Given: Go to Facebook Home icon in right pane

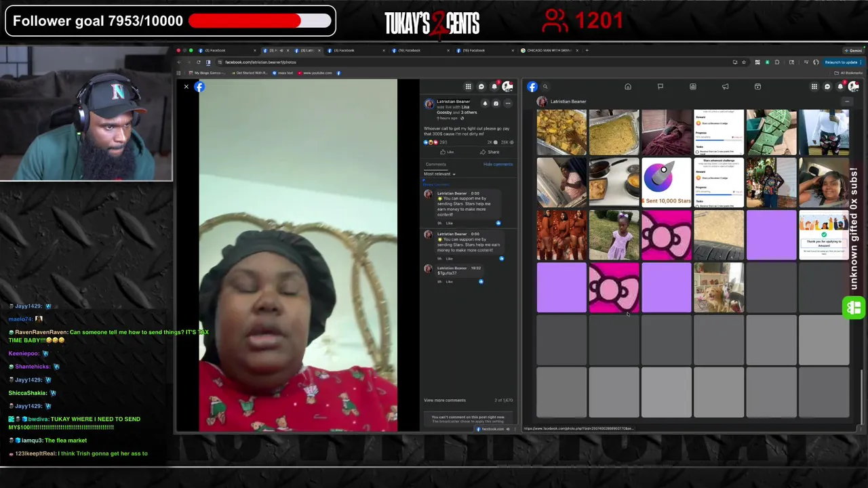Looking at the screenshot, I should (628, 87).
